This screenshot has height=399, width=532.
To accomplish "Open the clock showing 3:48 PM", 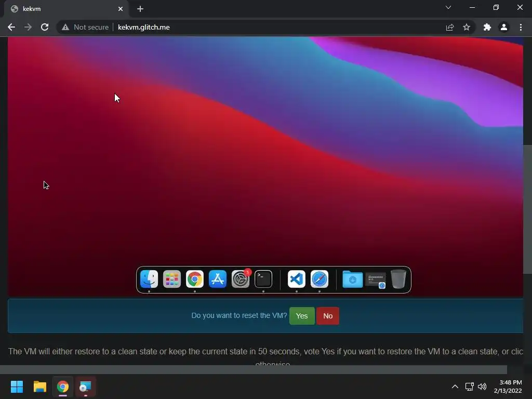I will tap(508, 387).
